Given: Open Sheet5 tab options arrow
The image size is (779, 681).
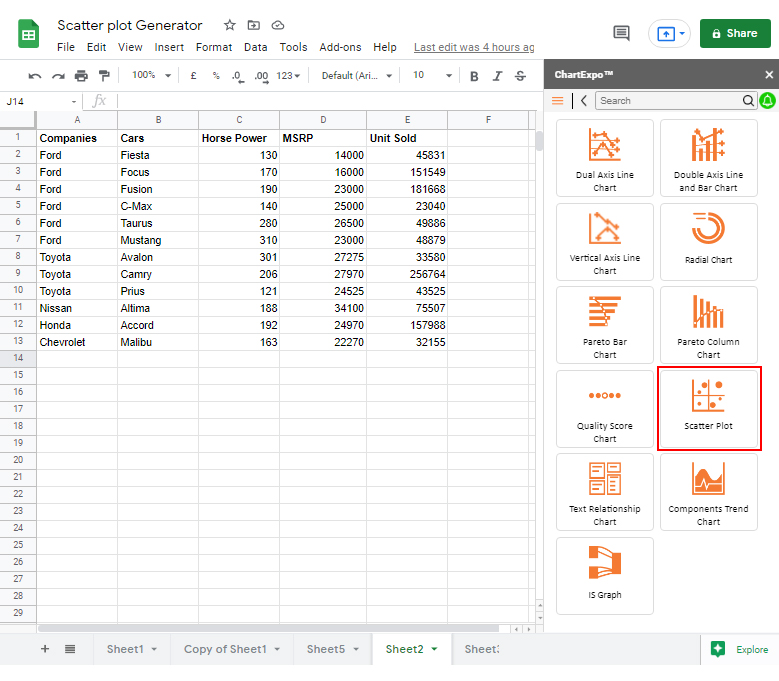Looking at the screenshot, I should (x=356, y=649).
